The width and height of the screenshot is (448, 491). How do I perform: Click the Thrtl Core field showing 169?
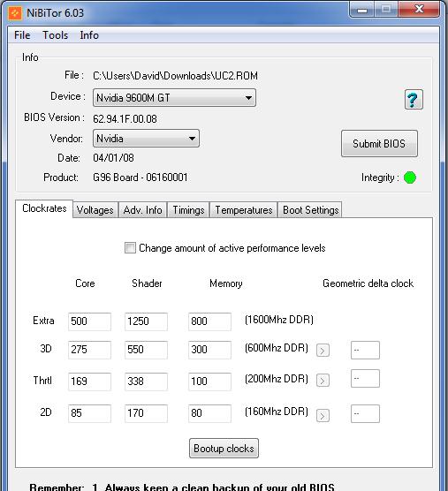click(x=89, y=381)
